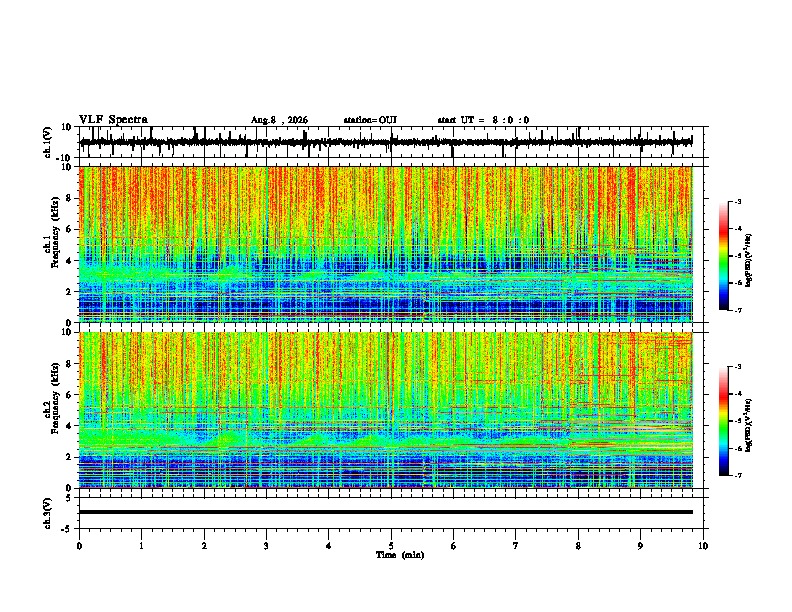Click the "-3" tick on the ch.1 color bar
The width and height of the screenshot is (792, 612).
[737, 202]
